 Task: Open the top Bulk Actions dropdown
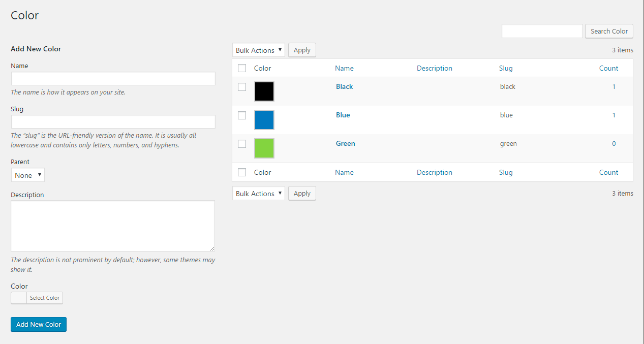tap(259, 50)
